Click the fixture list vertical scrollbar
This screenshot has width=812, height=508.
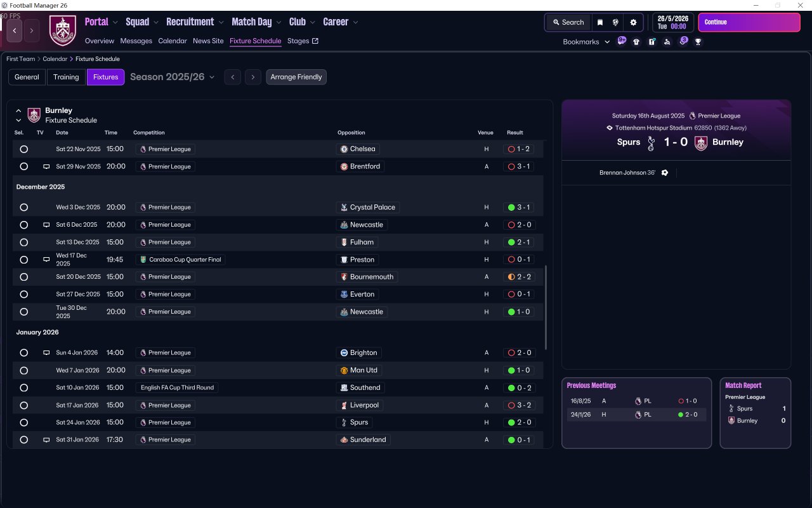546,308
